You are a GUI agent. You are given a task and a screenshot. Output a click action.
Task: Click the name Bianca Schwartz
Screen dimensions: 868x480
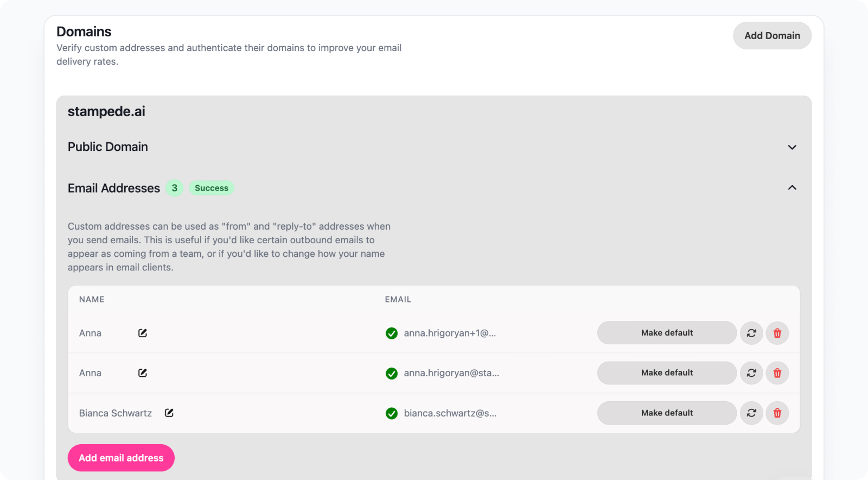(x=116, y=413)
